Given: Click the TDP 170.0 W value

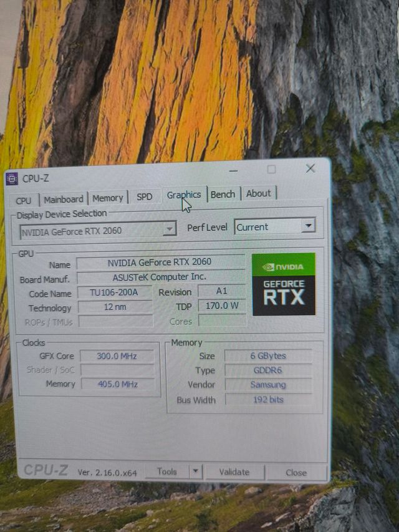Looking at the screenshot, I should pyautogui.click(x=222, y=306).
